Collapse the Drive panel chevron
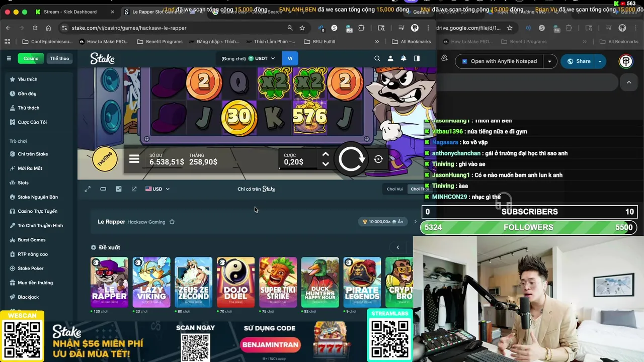This screenshot has height=362, width=644. click(629, 82)
